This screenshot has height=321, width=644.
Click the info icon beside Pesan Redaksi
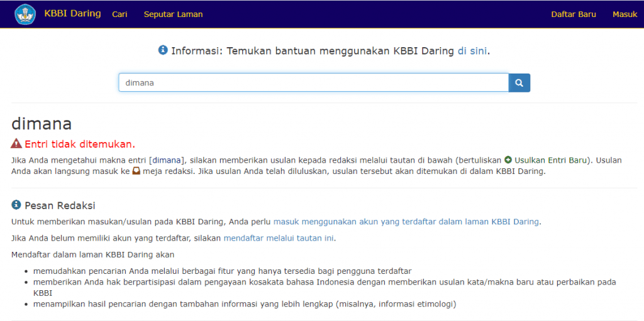click(x=16, y=204)
